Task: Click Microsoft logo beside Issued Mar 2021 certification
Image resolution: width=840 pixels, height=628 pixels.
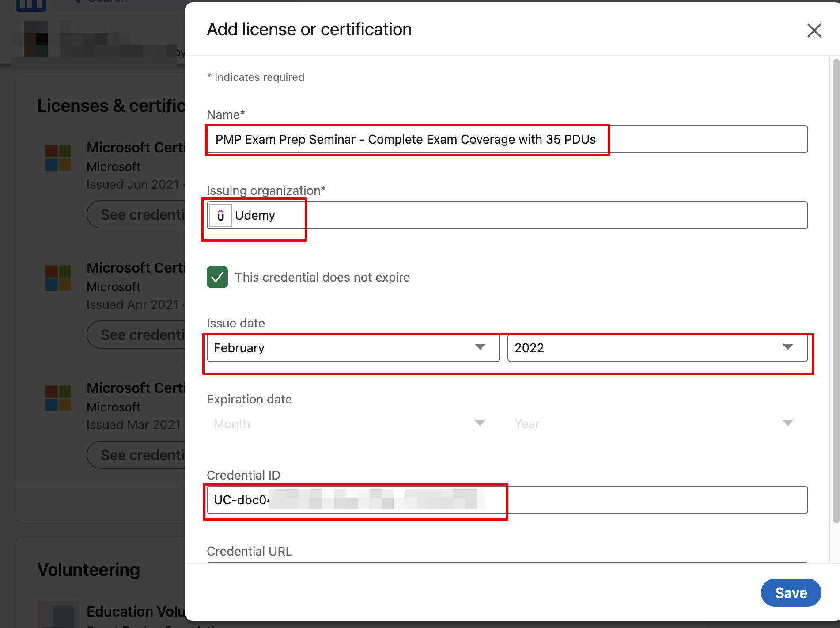Action: tap(58, 398)
